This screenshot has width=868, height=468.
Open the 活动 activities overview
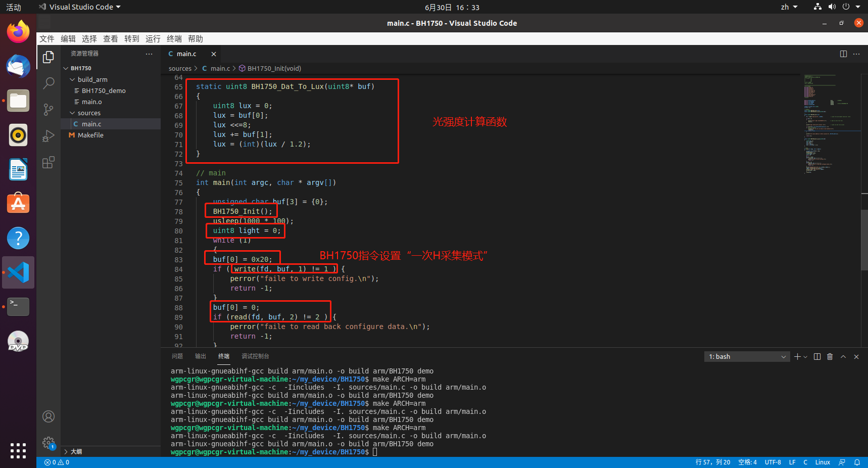(x=14, y=7)
